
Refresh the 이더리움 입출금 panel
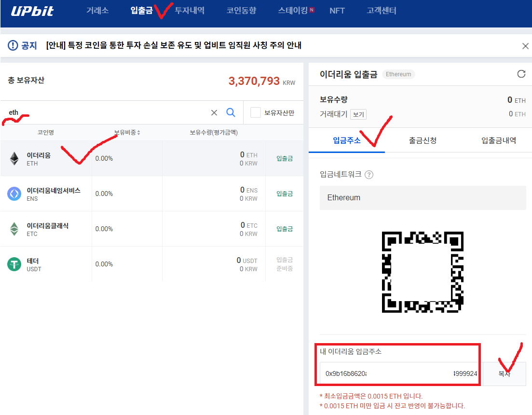coord(521,74)
